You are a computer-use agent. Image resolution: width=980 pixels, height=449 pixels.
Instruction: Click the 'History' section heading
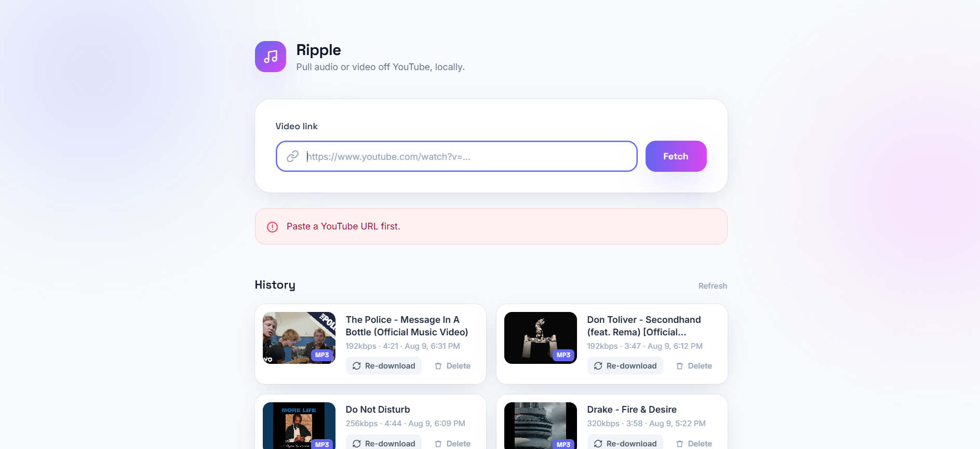[275, 285]
